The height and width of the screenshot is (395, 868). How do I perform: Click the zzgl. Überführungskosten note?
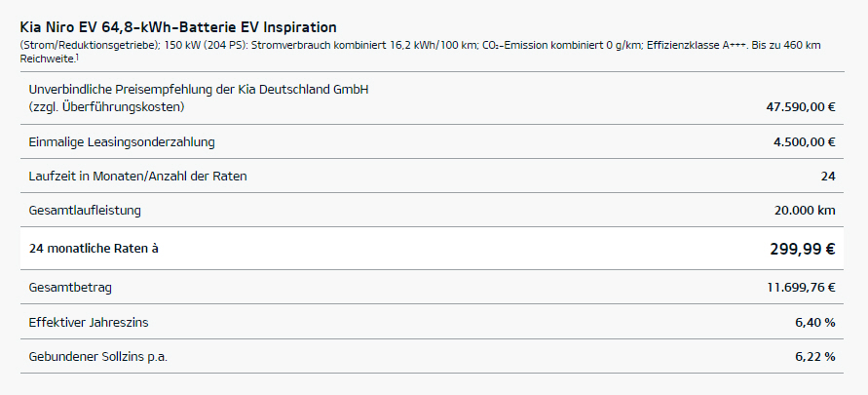pyautogui.click(x=106, y=106)
